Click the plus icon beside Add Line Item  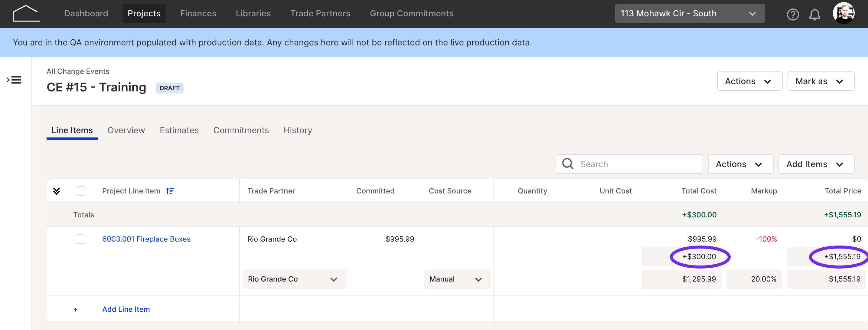point(76,309)
